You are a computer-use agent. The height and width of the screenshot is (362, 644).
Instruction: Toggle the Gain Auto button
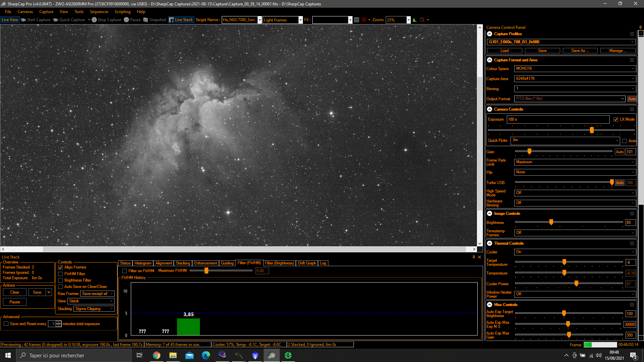coord(620,152)
